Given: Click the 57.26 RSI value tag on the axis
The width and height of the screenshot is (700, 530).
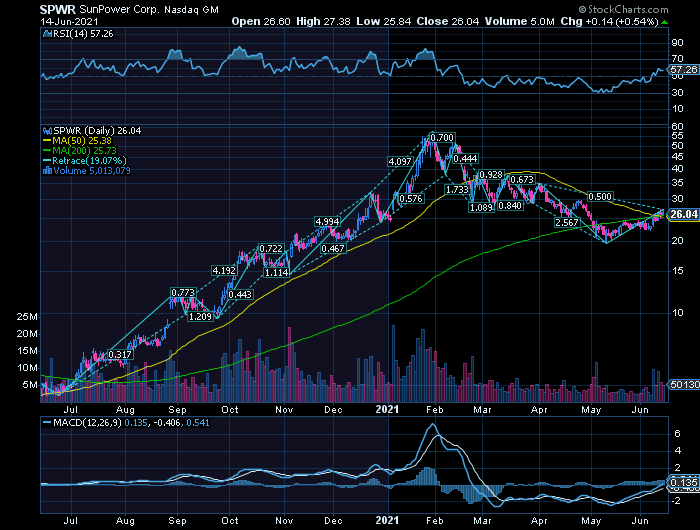Looking at the screenshot, I should click(683, 70).
